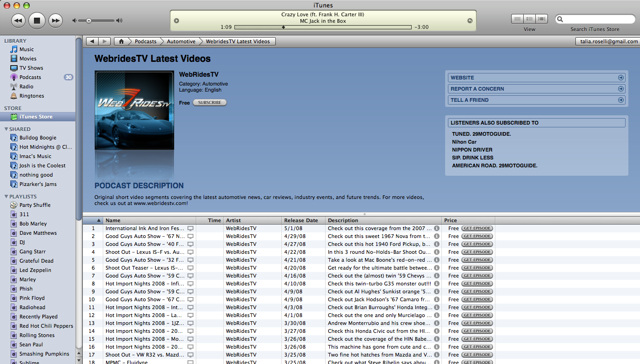The height and width of the screenshot is (364, 640).
Task: Open the WEBSITE link arrow
Action: click(x=621, y=78)
